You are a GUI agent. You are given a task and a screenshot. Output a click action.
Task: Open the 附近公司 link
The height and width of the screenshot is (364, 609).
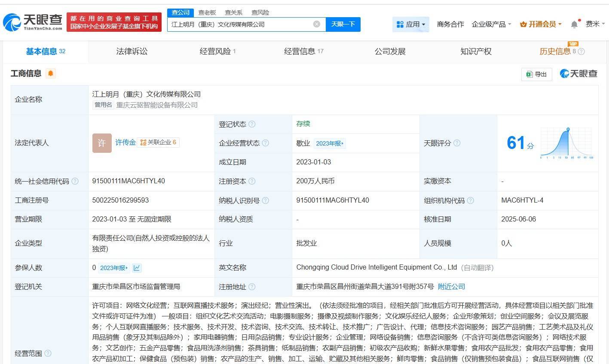coord(451,287)
